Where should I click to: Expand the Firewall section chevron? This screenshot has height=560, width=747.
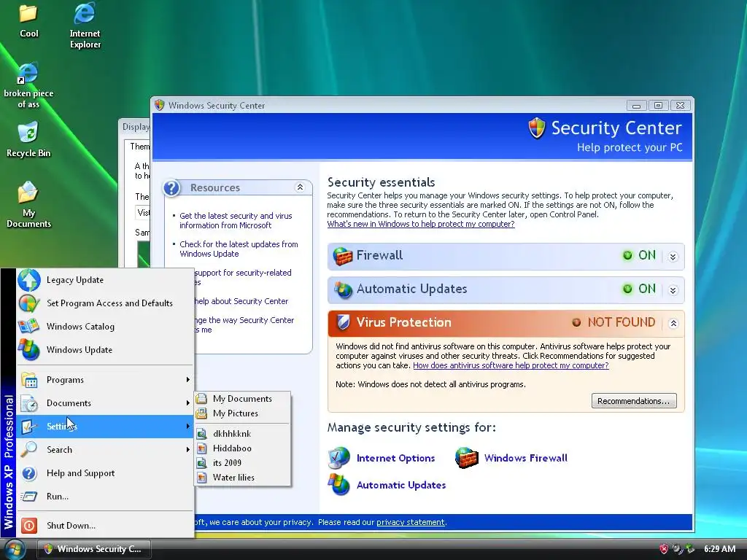pyautogui.click(x=673, y=257)
